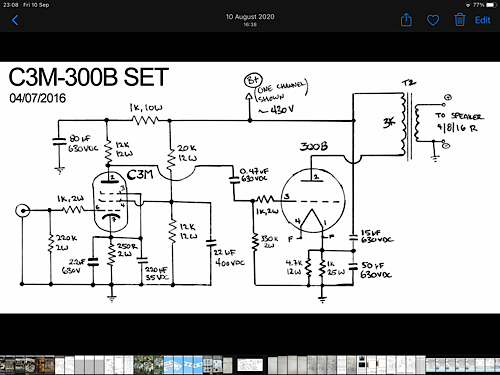The width and height of the screenshot is (500, 375).
Task: Tap the 'ONE CHANNEL SHOWN' note
Action: (x=282, y=90)
